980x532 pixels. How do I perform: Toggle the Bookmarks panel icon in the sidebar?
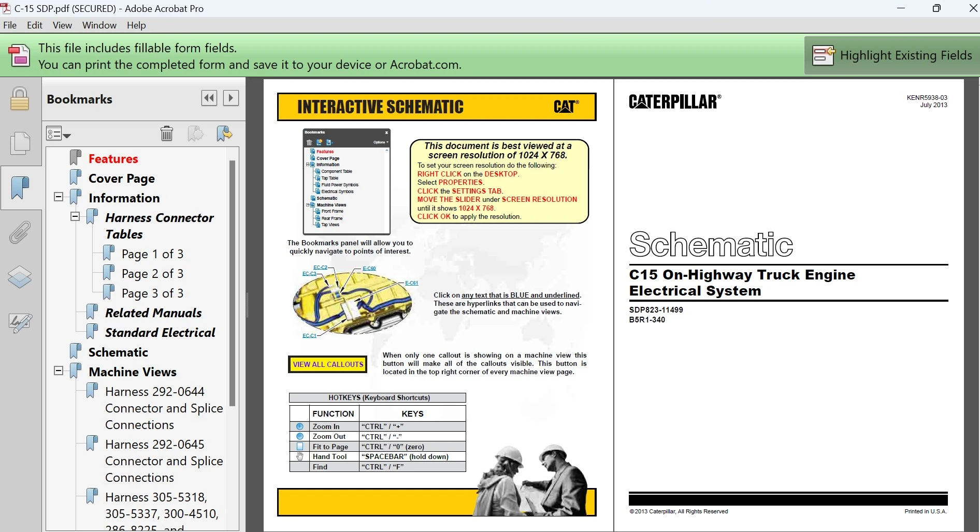pyautogui.click(x=20, y=187)
